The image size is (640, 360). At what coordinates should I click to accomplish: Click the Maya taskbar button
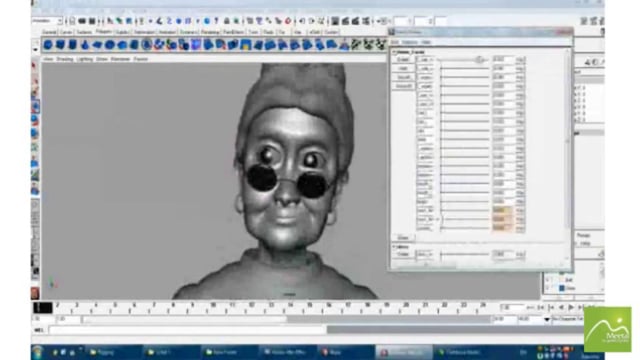345,352
